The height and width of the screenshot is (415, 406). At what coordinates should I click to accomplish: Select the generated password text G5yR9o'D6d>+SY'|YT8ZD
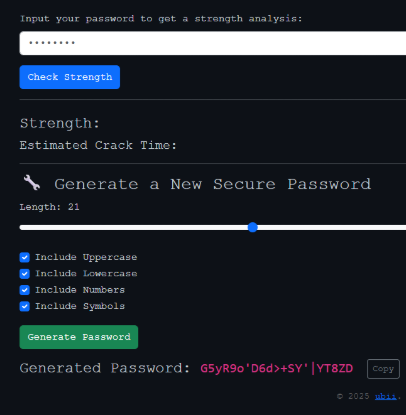[277, 368]
